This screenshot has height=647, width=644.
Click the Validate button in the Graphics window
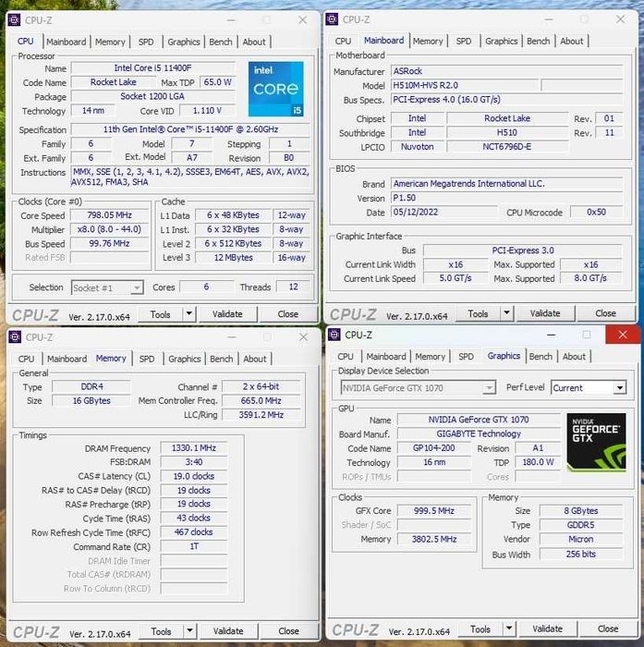(x=548, y=629)
